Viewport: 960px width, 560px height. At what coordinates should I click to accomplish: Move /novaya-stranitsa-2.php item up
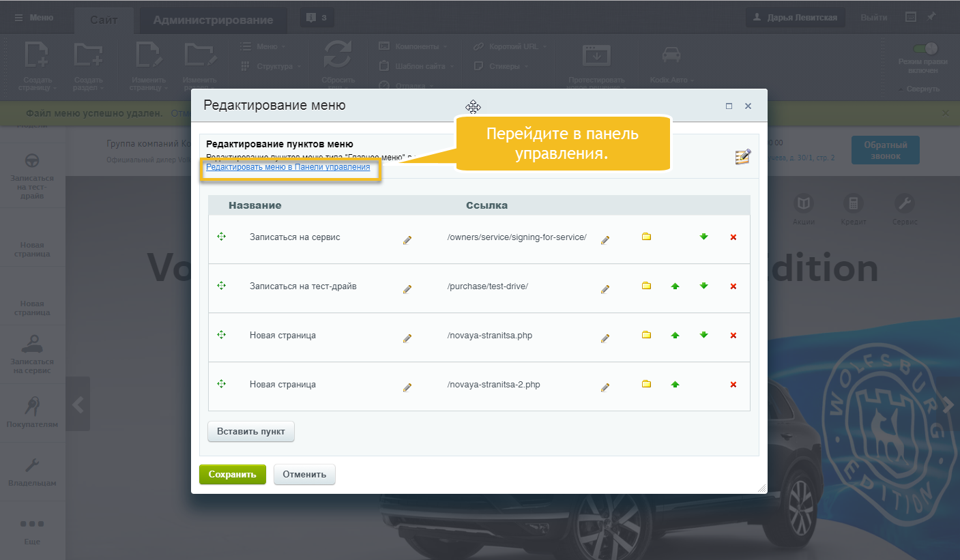click(675, 385)
